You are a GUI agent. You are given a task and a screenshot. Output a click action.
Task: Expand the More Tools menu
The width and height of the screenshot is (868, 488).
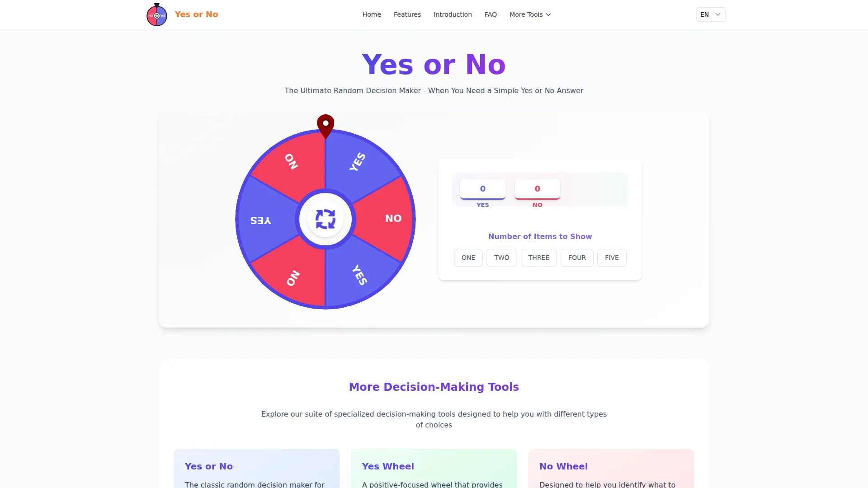[x=530, y=14]
